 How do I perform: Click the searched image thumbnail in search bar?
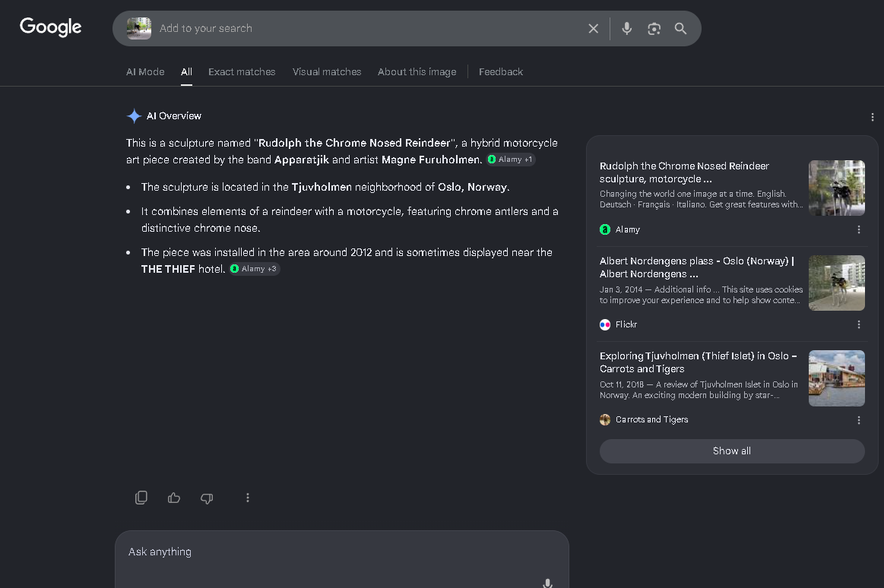[x=138, y=29]
